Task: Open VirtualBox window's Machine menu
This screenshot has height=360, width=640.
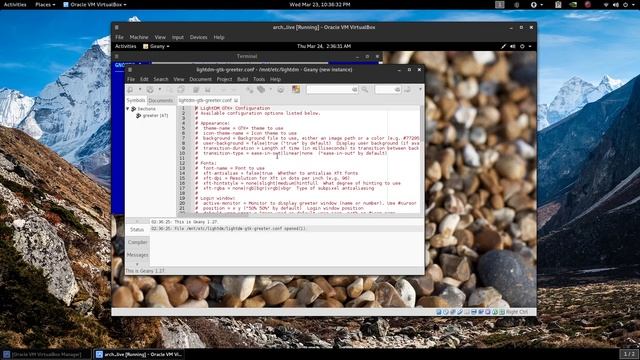Action: [139, 37]
